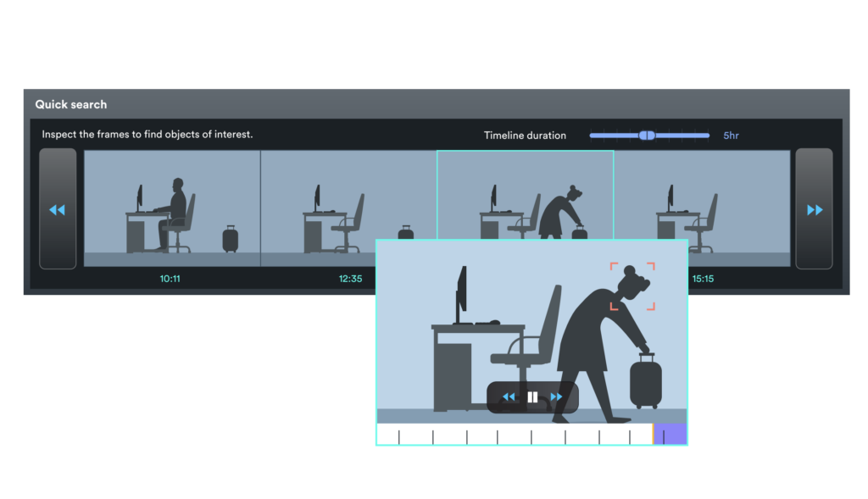This screenshot has height=499, width=868.
Task: Select the highlighted frame with woman and luggage
Action: click(x=525, y=195)
